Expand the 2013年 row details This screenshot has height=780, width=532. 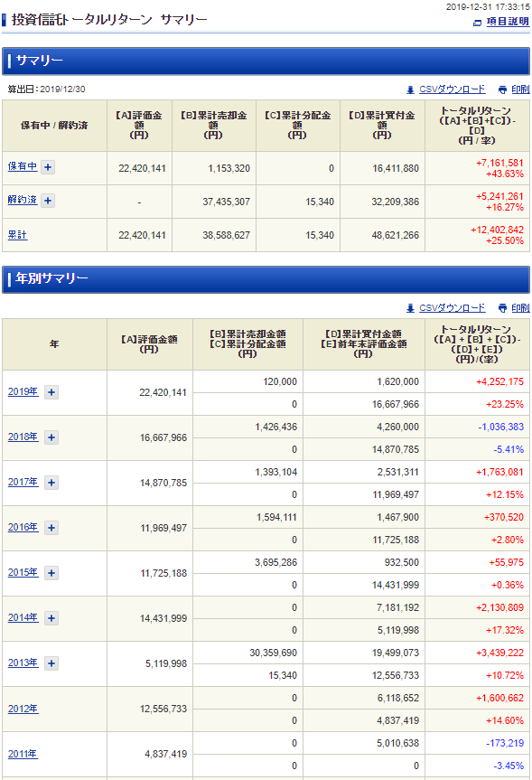(x=51, y=663)
